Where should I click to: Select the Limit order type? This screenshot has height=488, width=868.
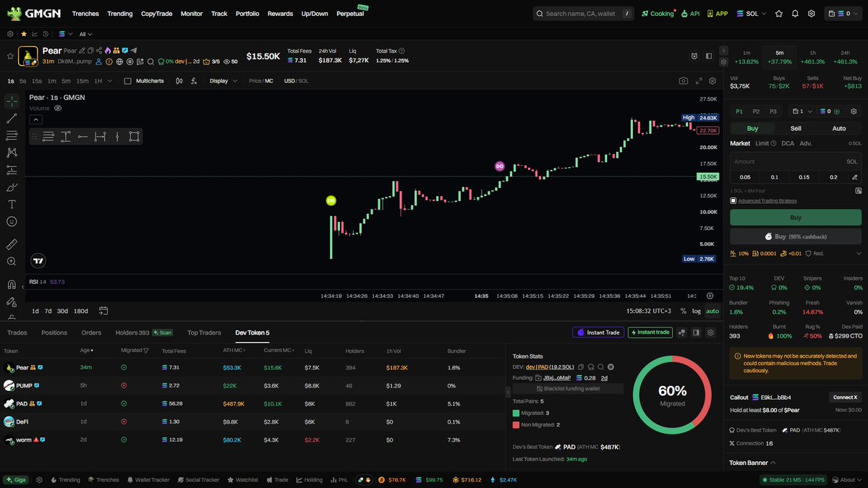tap(762, 143)
